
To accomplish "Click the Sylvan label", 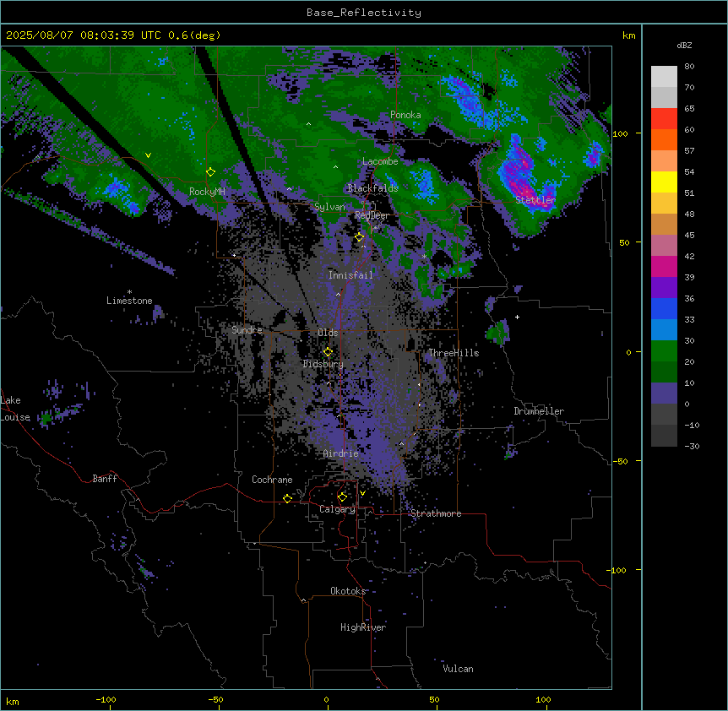I will (x=329, y=207).
